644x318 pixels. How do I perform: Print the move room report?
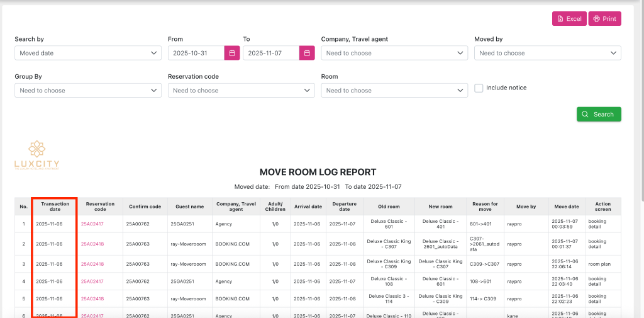604,19
